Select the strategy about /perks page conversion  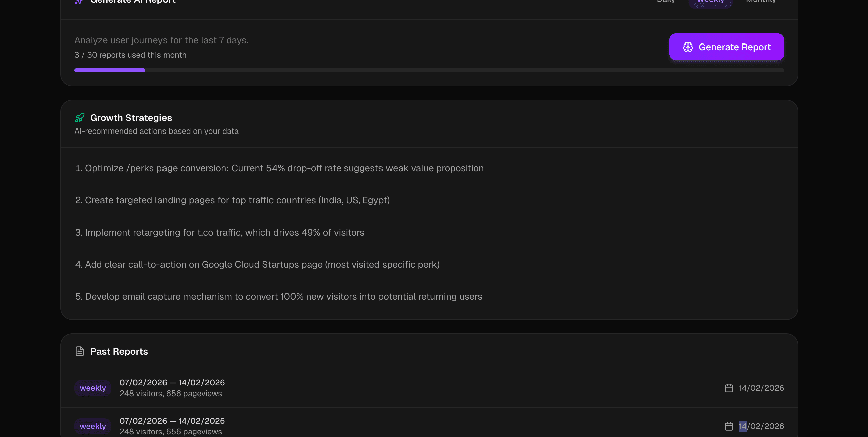pos(279,168)
